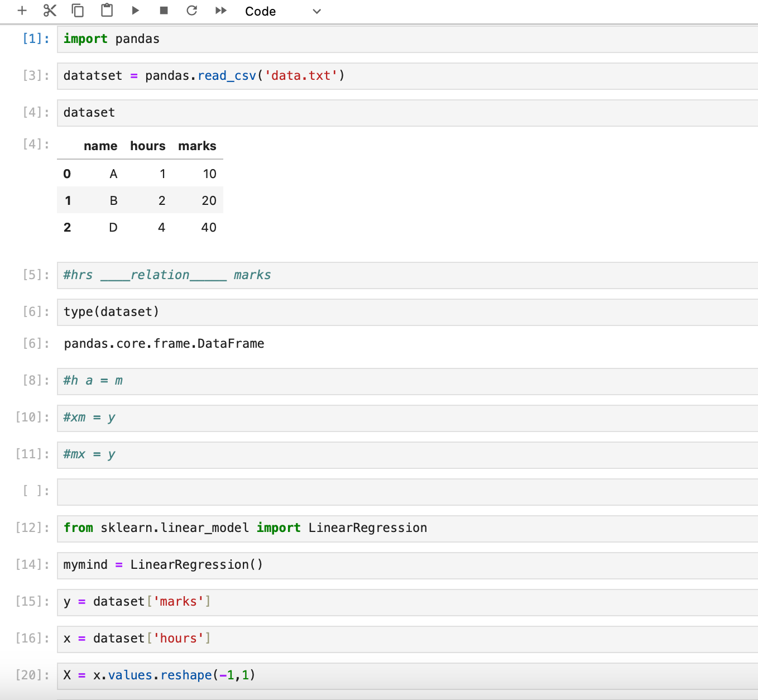Restart kernel and run all via fast-forward icon
This screenshot has width=758, height=700.
pyautogui.click(x=220, y=10)
